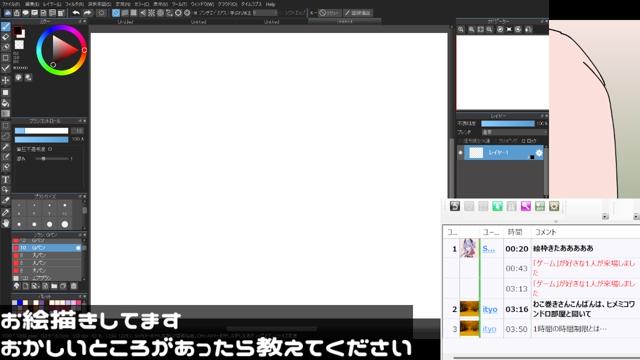Click 手ぶれ補正 value field in toolbar

(265, 13)
